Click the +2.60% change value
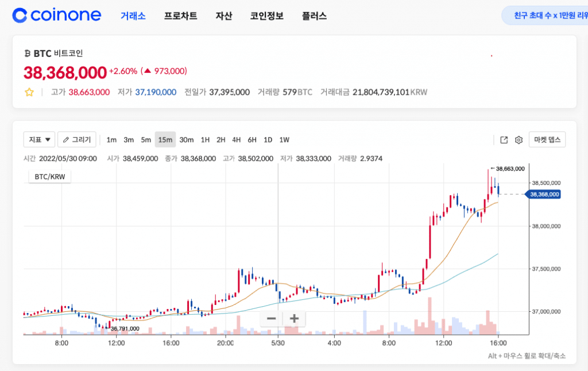Viewport: 588px width, 371px height. click(123, 71)
